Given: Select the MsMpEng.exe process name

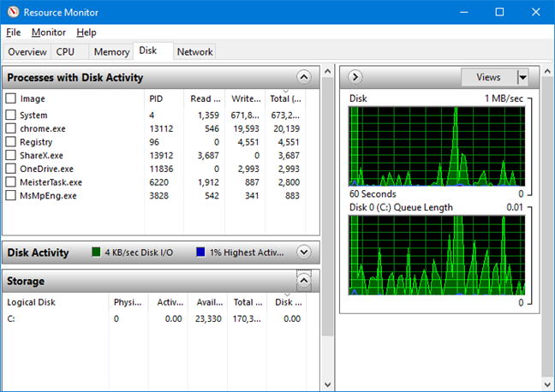Looking at the screenshot, I should (48, 196).
